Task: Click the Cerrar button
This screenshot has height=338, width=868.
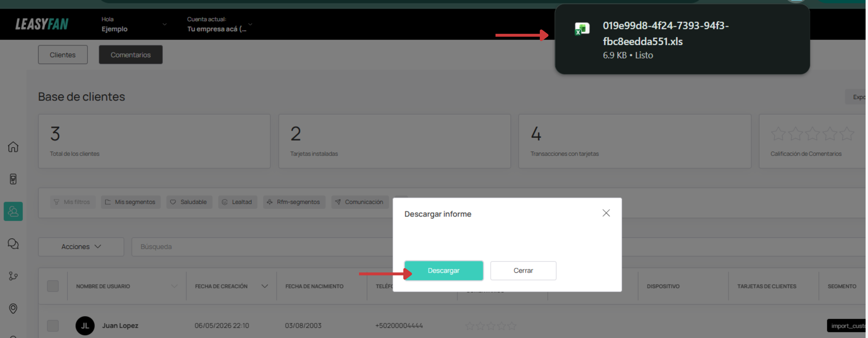Action: click(x=523, y=270)
